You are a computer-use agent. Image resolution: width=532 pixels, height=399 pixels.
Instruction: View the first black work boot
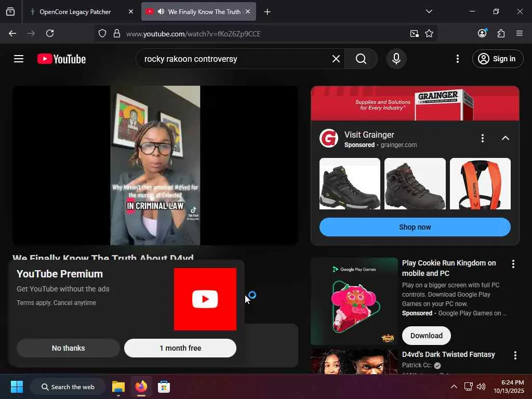pos(350,183)
